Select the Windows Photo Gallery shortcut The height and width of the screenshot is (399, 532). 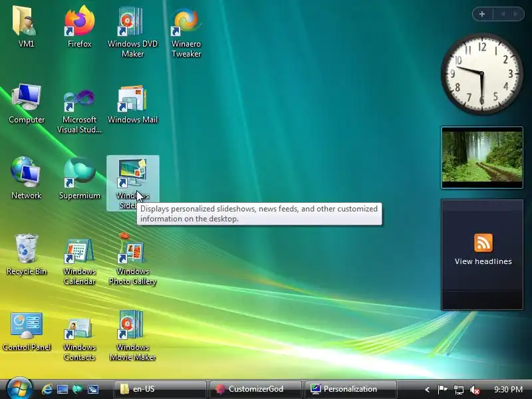tap(132, 259)
